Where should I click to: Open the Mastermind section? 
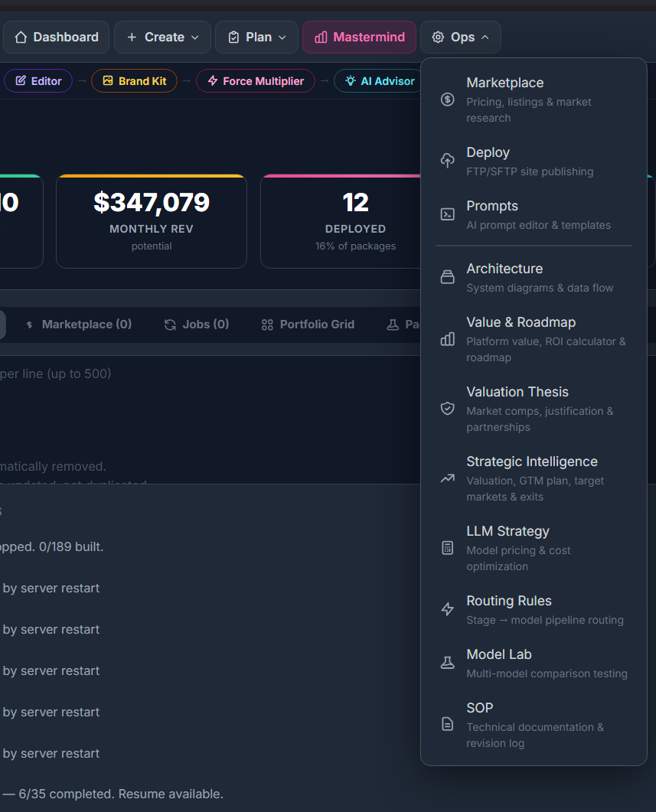359,37
